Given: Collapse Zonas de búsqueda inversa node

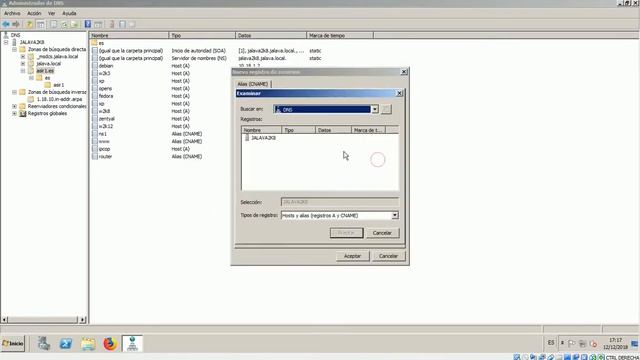Looking at the screenshot, I should point(14,92).
